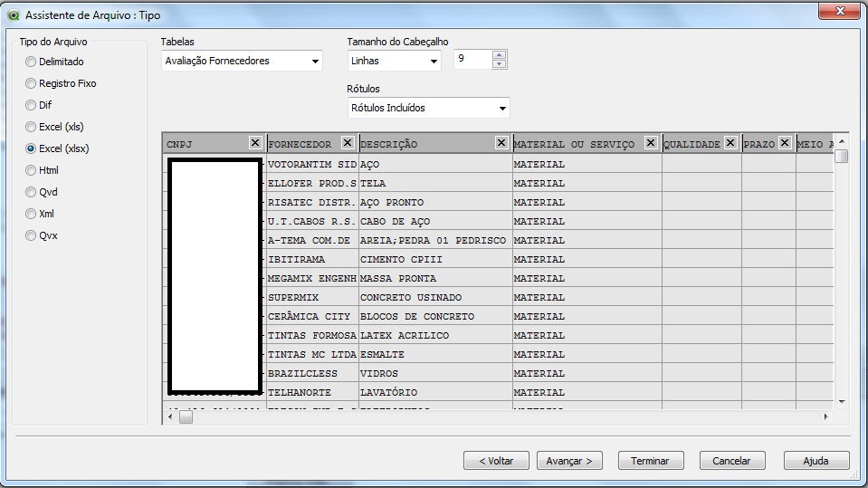
Task: Click the X on the PRAZO column header
Action: [x=785, y=143]
